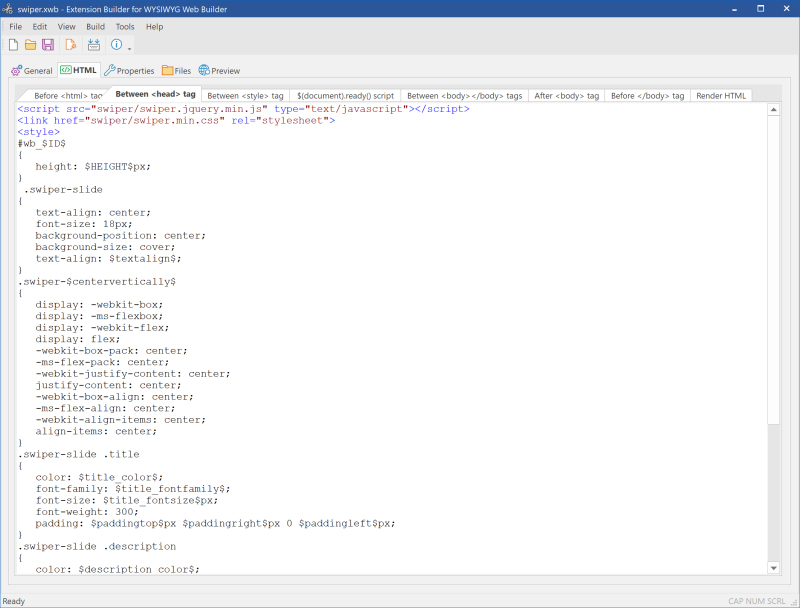This screenshot has width=800, height=608.
Task: Click the build extension toolbar icon
Action: coord(93,45)
